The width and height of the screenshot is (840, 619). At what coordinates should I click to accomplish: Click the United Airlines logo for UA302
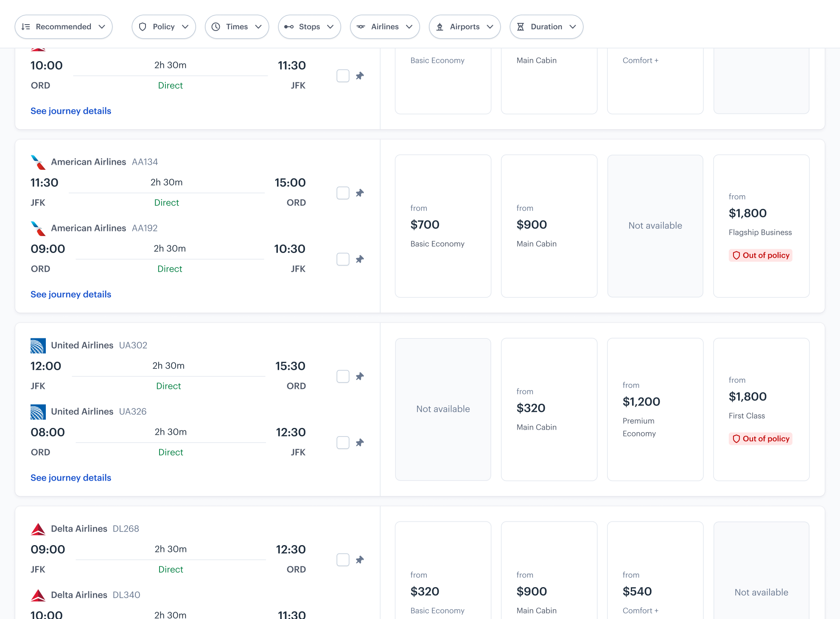click(38, 346)
